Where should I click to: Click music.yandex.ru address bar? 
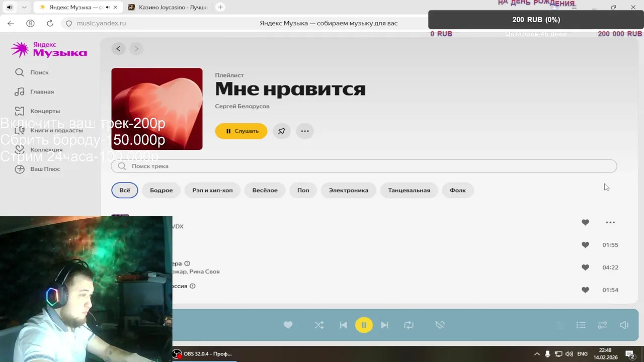tap(101, 23)
